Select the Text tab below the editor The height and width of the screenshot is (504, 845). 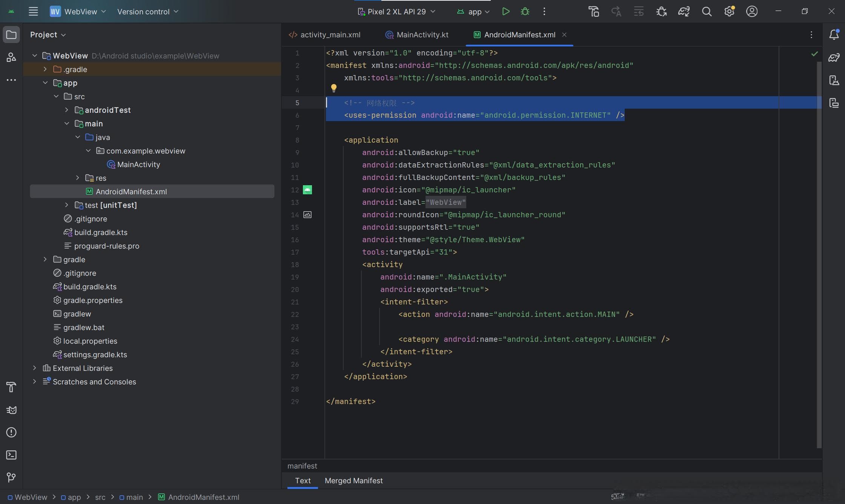click(x=303, y=481)
